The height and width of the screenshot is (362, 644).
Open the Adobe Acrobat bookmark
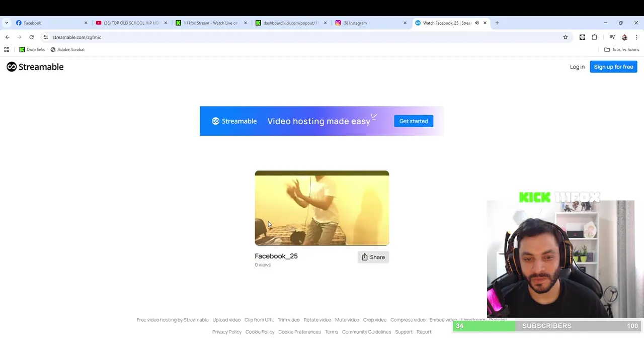[x=67, y=49]
